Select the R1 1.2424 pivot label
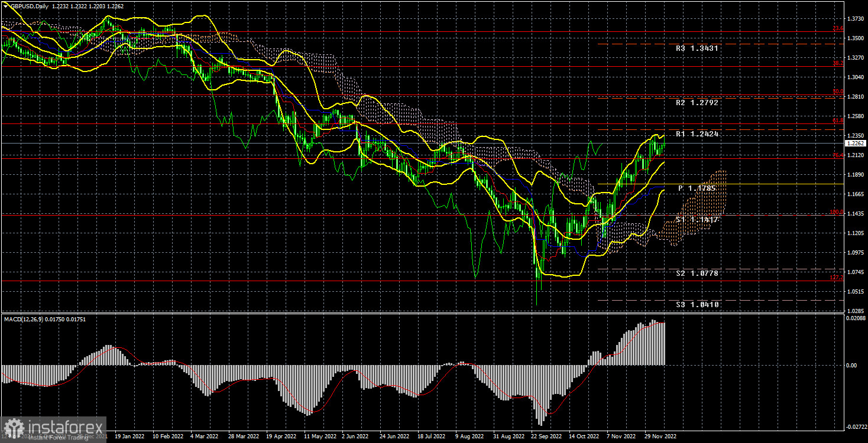This screenshot has width=868, height=443. pyautogui.click(x=698, y=135)
